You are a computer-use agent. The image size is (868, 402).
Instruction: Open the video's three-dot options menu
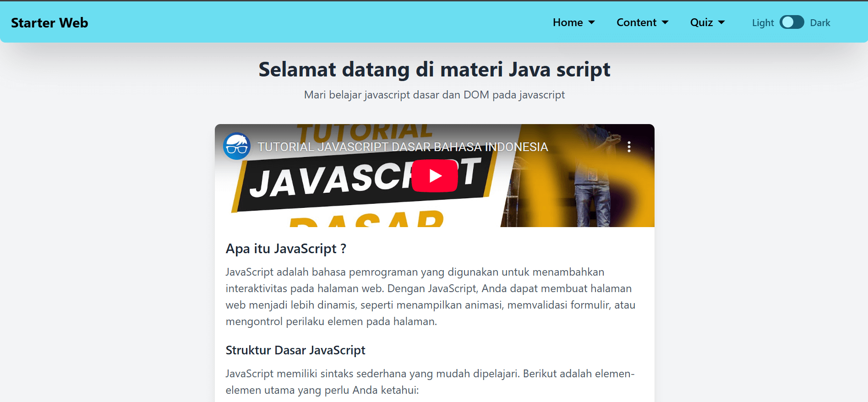click(629, 147)
